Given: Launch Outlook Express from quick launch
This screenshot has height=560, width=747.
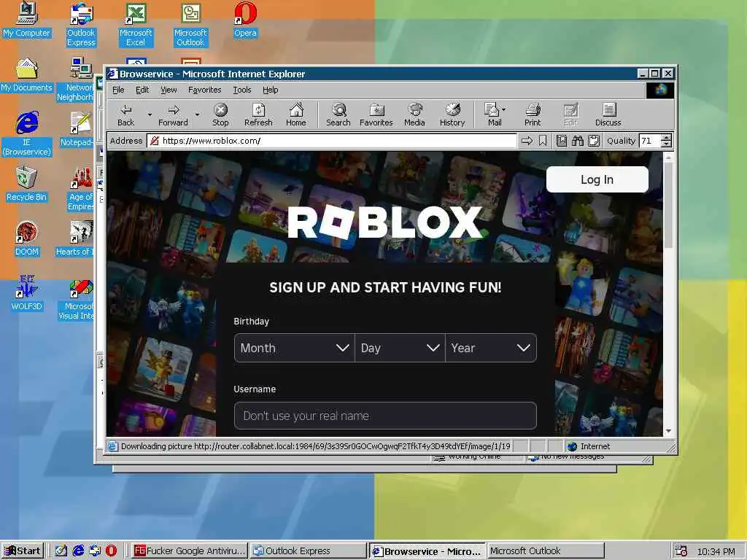Looking at the screenshot, I should point(95,551).
